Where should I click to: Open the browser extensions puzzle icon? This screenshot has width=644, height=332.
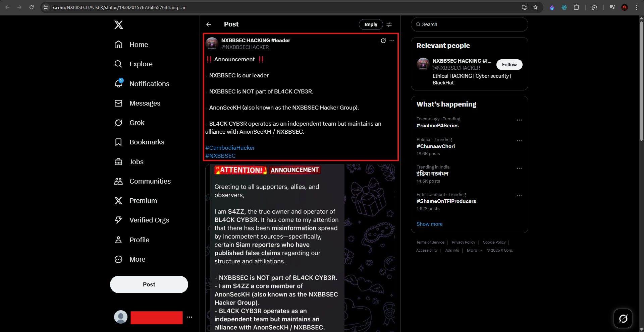coord(576,7)
